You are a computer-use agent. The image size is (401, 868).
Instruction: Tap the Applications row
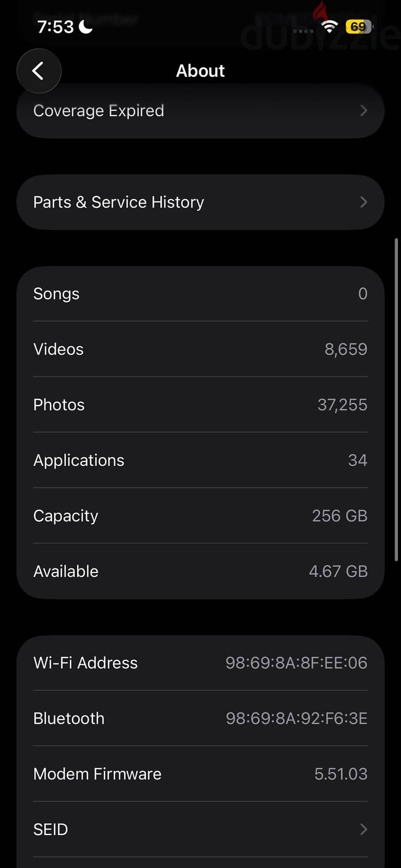(x=200, y=460)
